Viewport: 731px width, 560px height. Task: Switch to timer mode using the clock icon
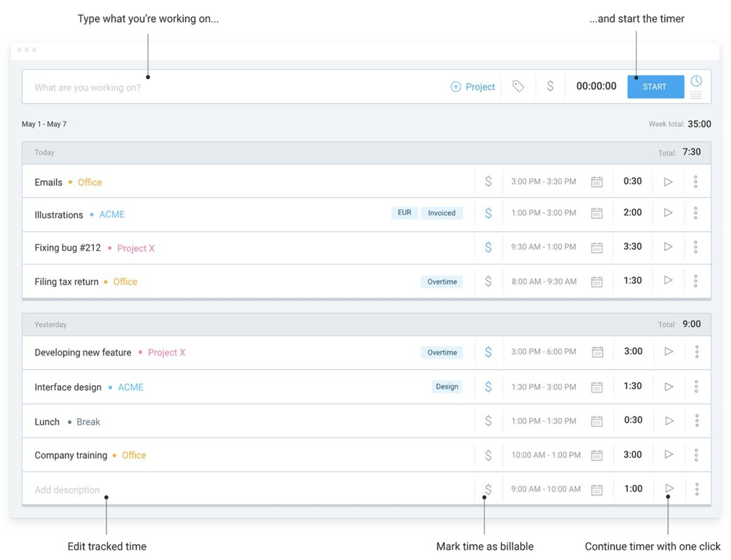[696, 80]
